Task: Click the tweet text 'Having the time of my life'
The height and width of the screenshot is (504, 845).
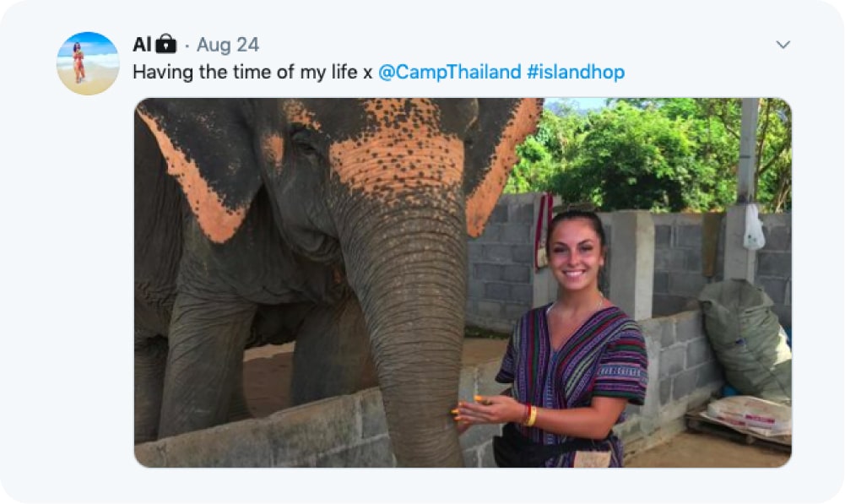Action: 245,73
